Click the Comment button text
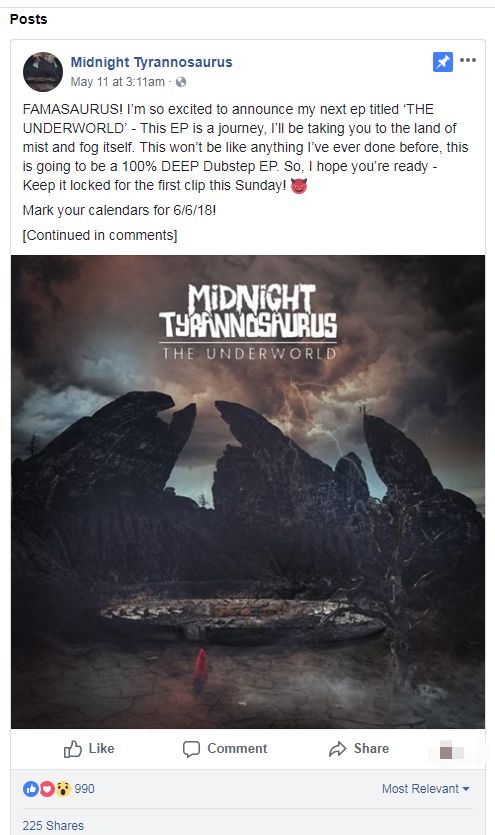The height and width of the screenshot is (835, 495). click(x=237, y=749)
